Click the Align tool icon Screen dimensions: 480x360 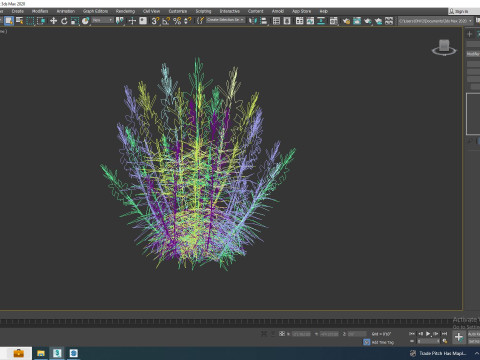264,21
